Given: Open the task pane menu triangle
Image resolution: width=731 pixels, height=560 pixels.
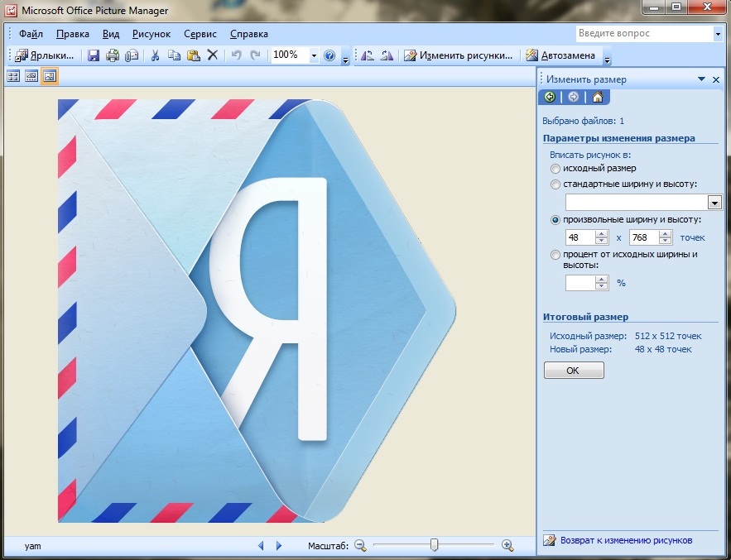Looking at the screenshot, I should pyautogui.click(x=701, y=79).
